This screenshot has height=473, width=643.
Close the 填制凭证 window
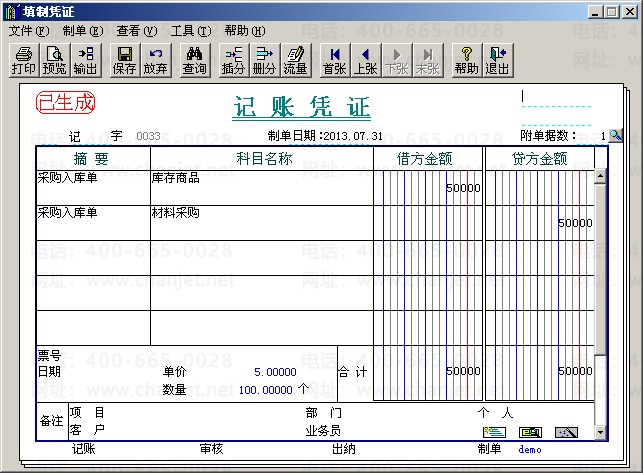click(629, 11)
